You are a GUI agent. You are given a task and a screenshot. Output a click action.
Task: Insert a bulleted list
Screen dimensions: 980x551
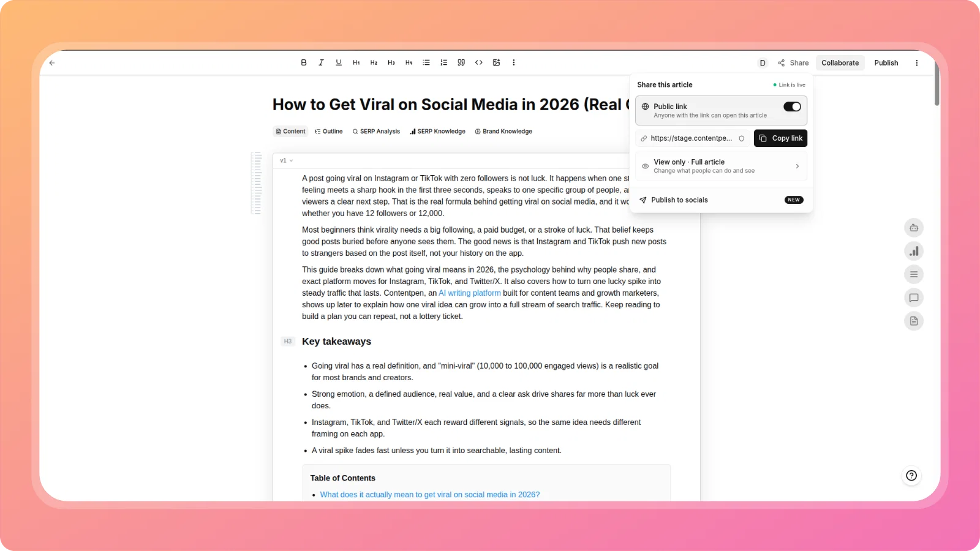(426, 62)
